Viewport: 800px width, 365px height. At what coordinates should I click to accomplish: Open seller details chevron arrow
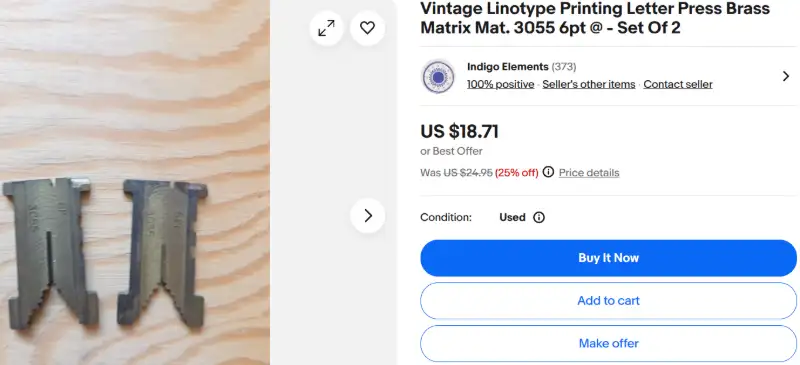[x=786, y=77]
